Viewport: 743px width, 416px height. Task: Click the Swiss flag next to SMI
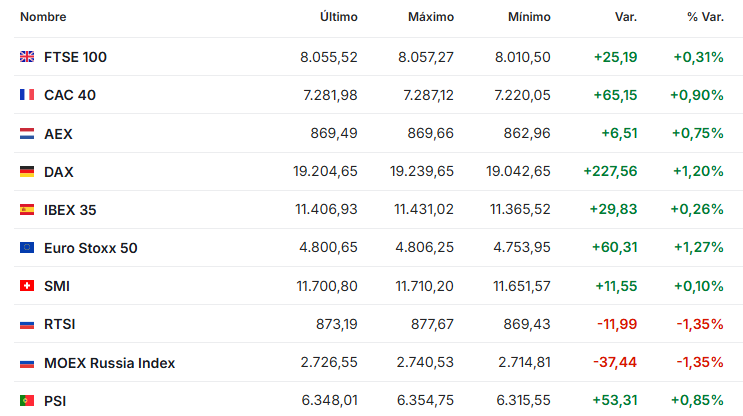click(x=27, y=286)
